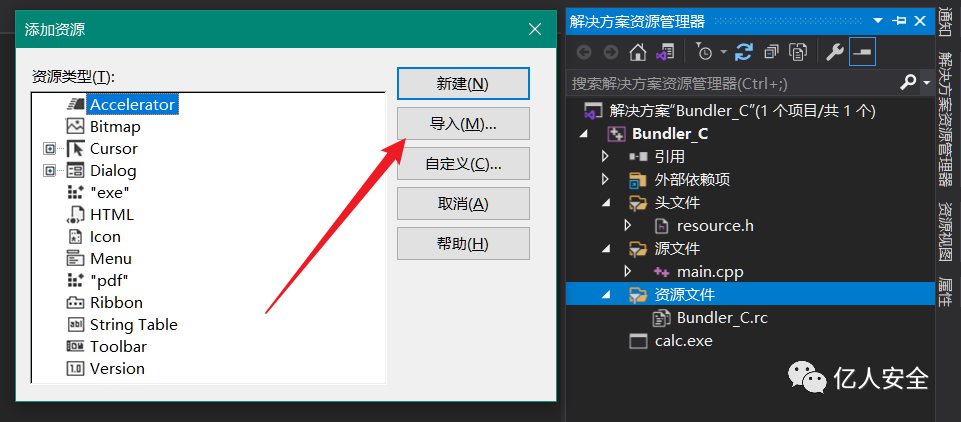This screenshot has height=422, width=961.
Task: Click the pending changes filter clock icon
Action: tap(705, 51)
